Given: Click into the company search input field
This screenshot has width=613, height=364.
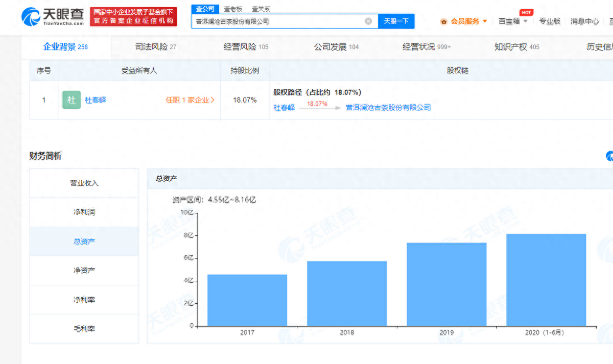Looking at the screenshot, I should [278, 21].
